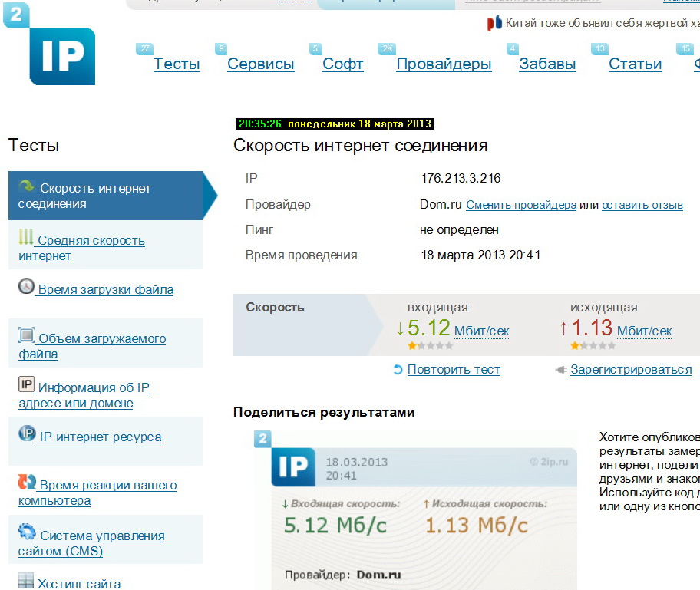The width and height of the screenshot is (700, 590).
Task: Go to the Софт section
Action: (x=342, y=64)
